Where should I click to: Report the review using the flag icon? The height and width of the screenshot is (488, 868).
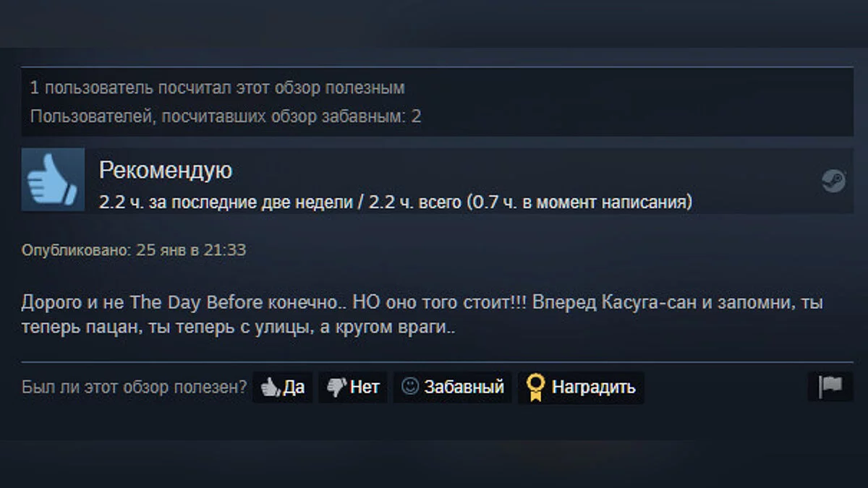[830, 387]
